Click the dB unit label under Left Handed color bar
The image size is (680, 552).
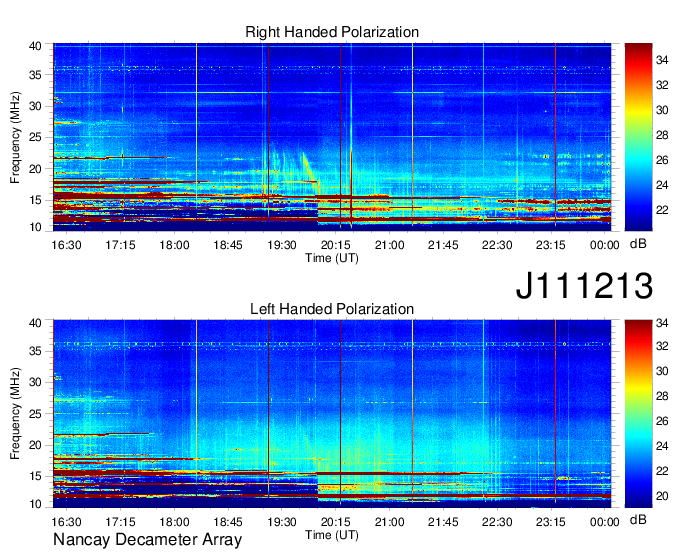click(x=638, y=519)
